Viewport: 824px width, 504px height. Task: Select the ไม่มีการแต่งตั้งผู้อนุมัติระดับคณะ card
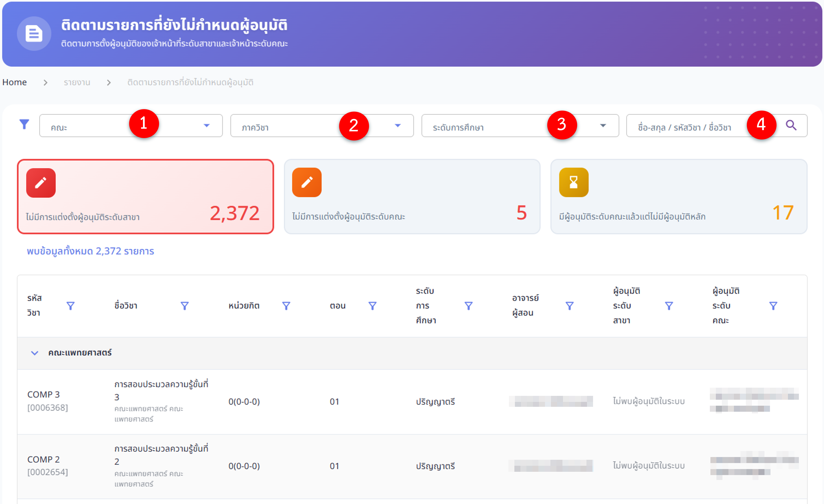(x=412, y=197)
